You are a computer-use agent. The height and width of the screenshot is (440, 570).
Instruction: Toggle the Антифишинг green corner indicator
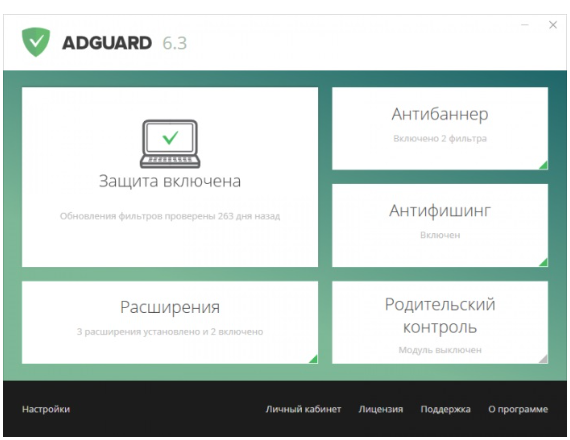click(x=543, y=262)
